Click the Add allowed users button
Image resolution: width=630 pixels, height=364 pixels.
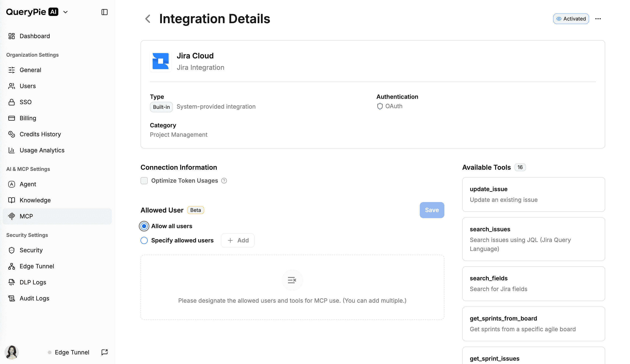pos(237,240)
